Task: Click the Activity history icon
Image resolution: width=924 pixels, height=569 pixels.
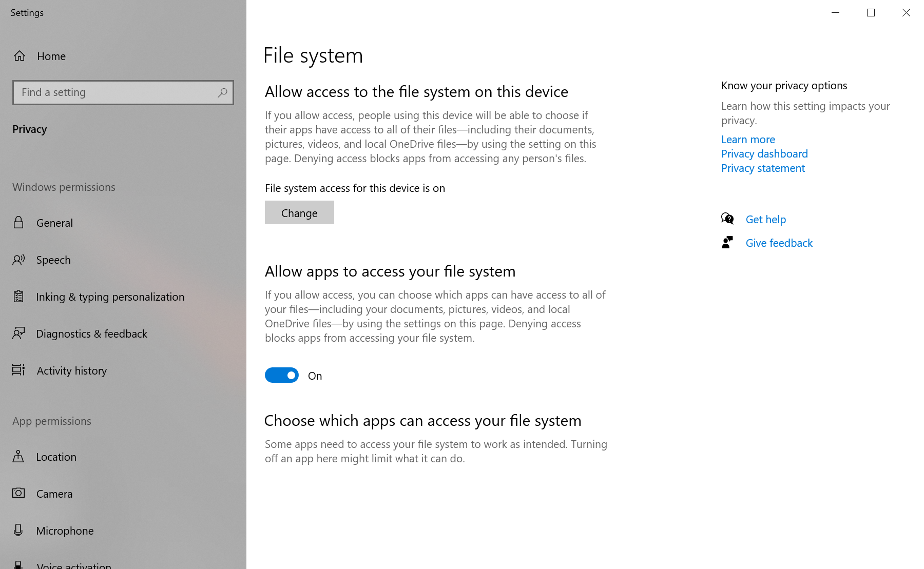Action: 18,370
